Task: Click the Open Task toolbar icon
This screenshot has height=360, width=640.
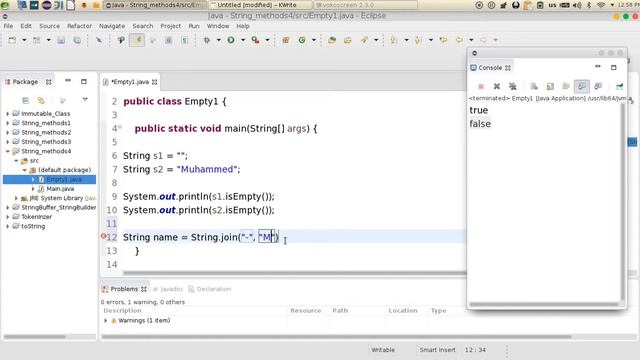Action: [347, 40]
